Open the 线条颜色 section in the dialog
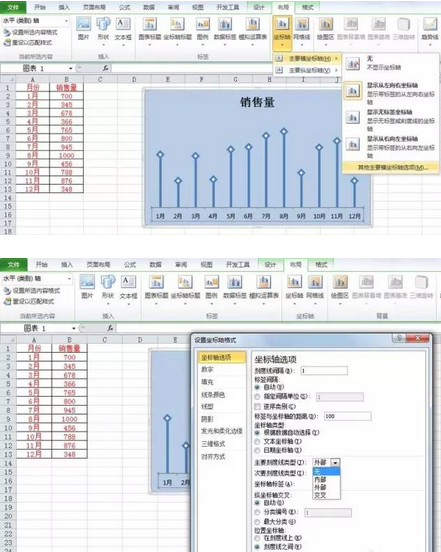The height and width of the screenshot is (552, 441). [x=213, y=395]
